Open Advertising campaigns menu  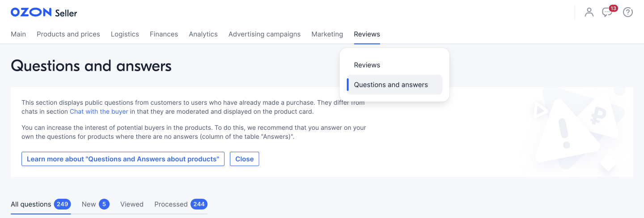tap(264, 34)
